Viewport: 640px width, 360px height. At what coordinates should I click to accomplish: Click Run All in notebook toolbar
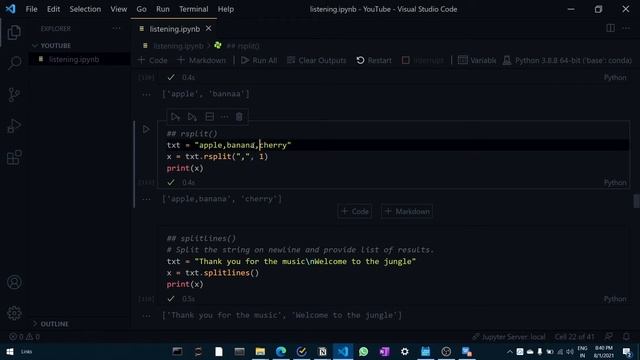click(x=259, y=60)
